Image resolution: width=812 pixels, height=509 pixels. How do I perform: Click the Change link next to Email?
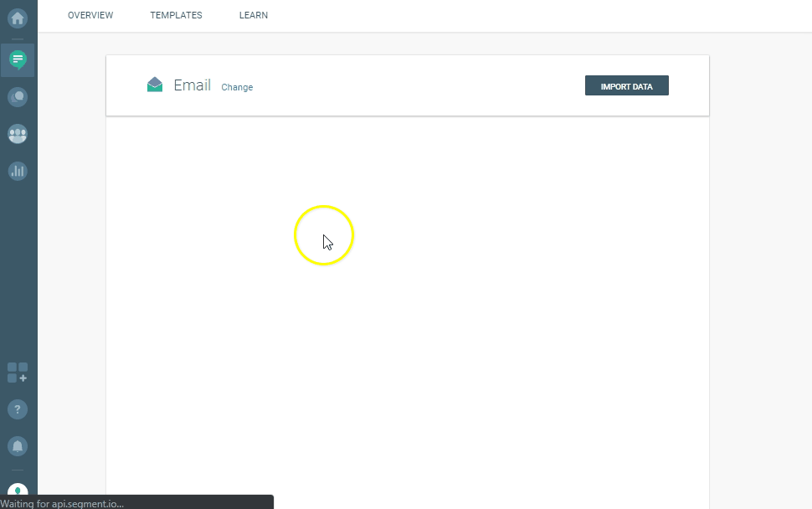coord(237,87)
